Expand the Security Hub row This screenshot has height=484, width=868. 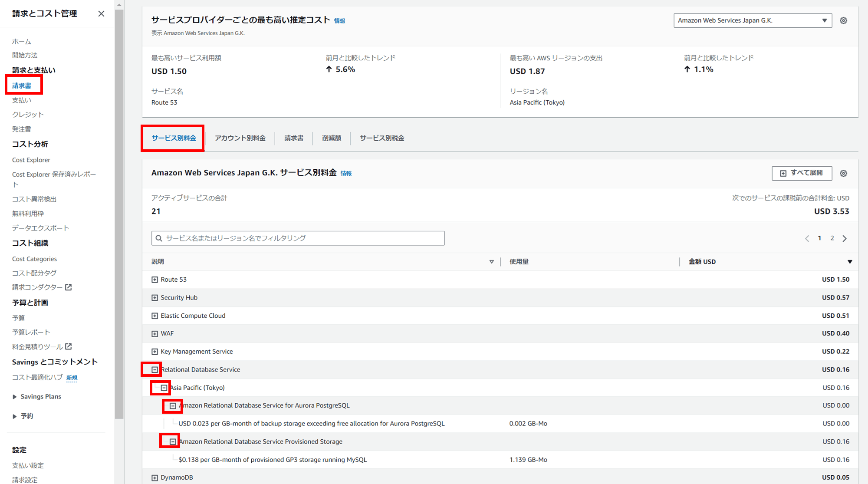tap(155, 298)
